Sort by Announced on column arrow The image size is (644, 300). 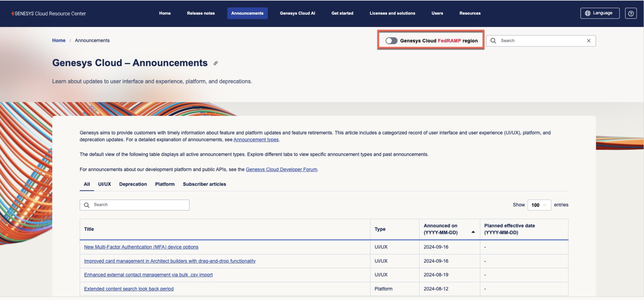[x=473, y=232]
